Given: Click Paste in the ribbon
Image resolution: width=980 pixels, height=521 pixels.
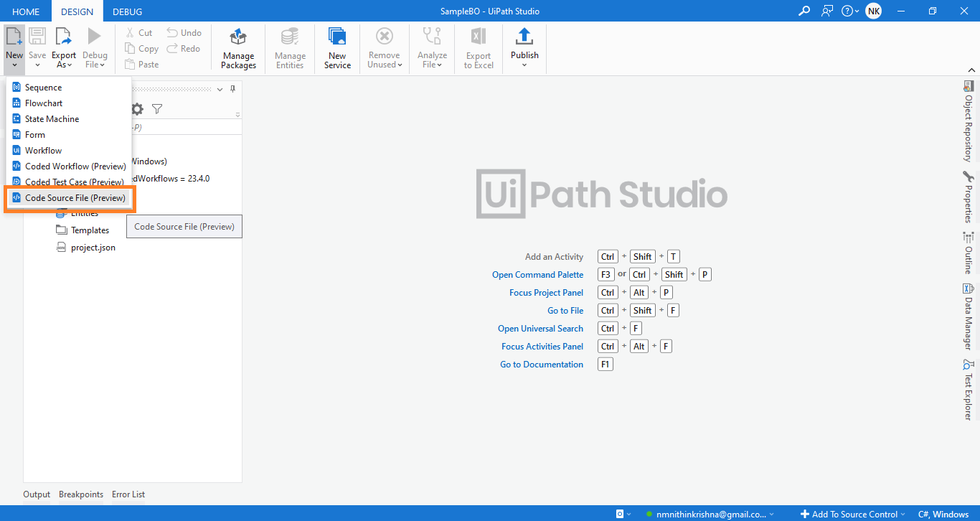Looking at the screenshot, I should [141, 65].
